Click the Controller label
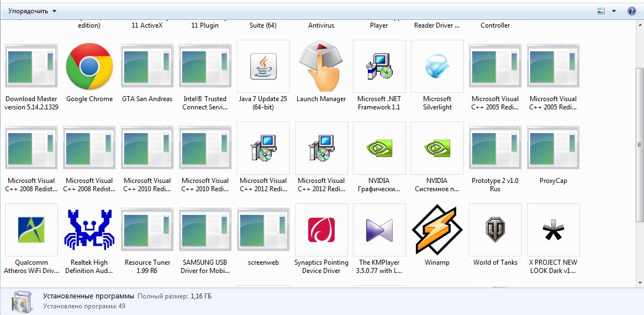This screenshot has width=644, height=315. coord(495,25)
